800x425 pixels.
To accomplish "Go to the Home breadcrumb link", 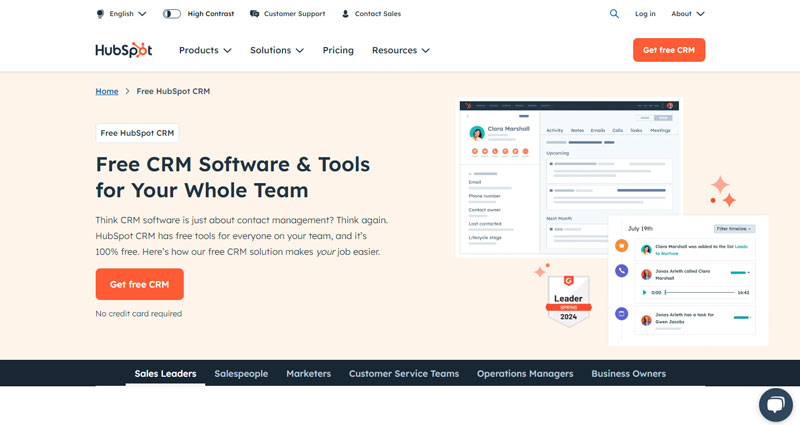I will (x=107, y=91).
